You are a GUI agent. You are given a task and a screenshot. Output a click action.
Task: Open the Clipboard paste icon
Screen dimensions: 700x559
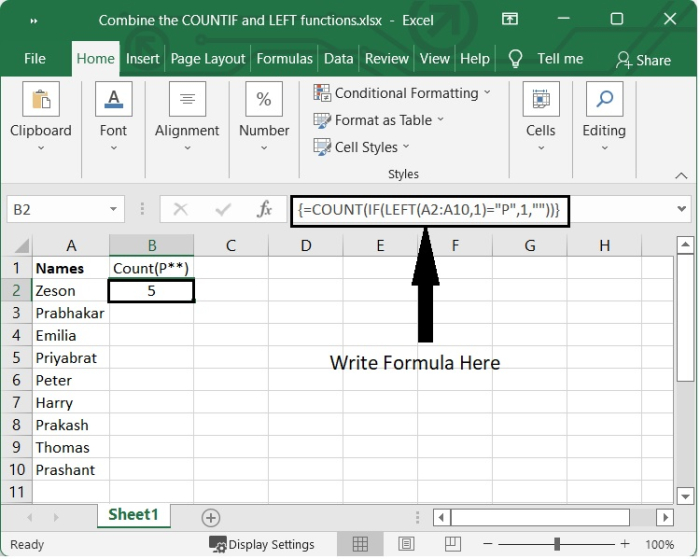[x=41, y=99]
